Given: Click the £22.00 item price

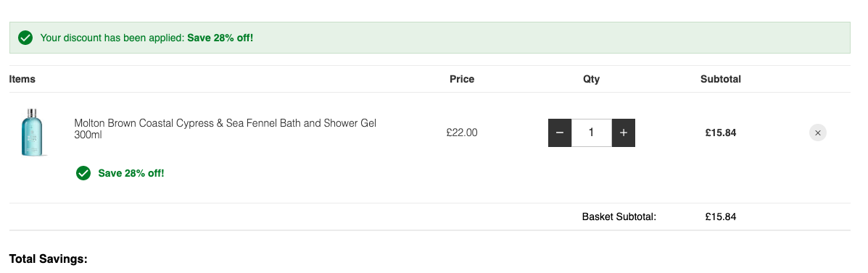Looking at the screenshot, I should [462, 133].
